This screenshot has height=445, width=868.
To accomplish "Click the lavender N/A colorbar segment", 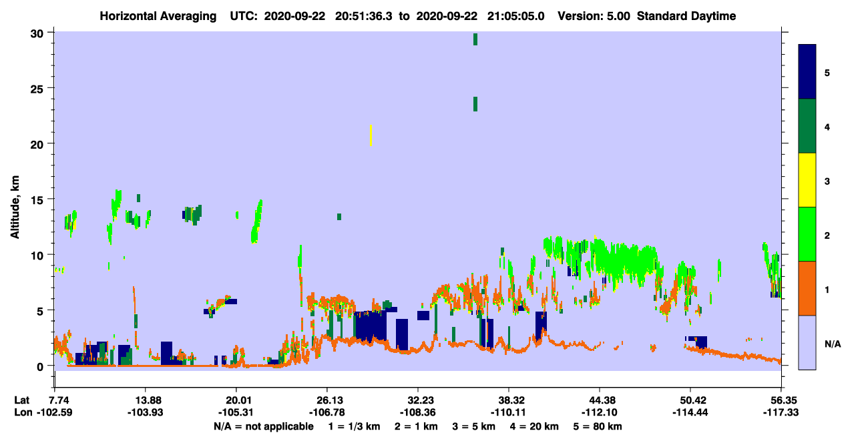I will (807, 342).
